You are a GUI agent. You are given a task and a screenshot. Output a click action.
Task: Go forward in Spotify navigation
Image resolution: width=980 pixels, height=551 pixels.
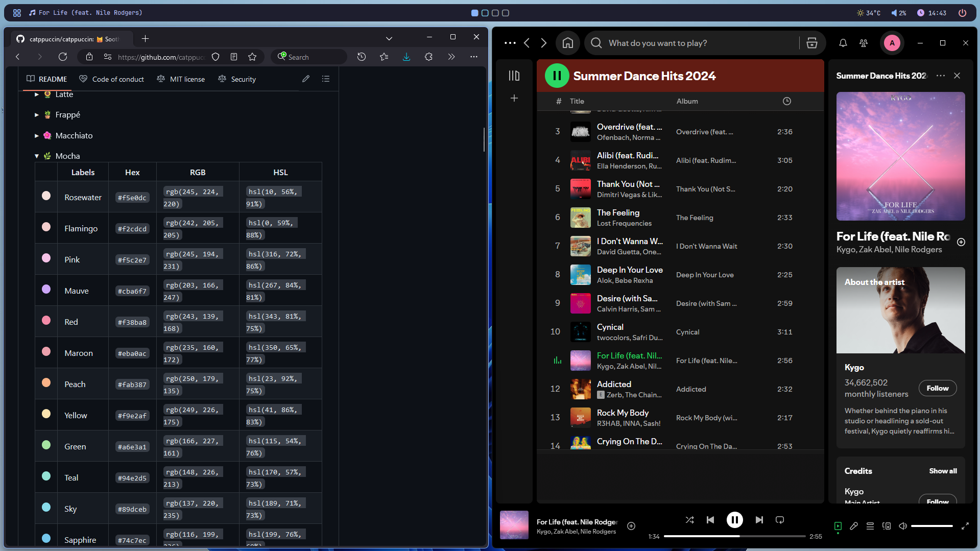tap(544, 43)
